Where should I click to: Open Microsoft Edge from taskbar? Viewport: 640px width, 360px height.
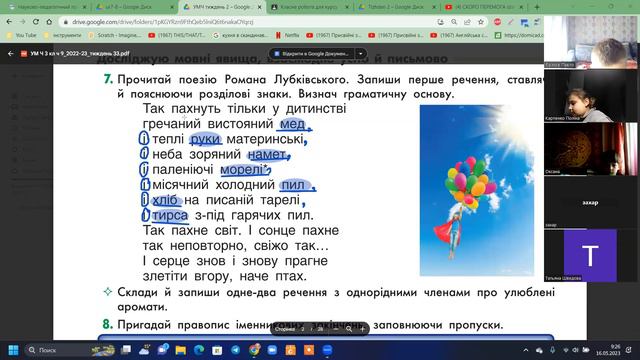(x=199, y=350)
